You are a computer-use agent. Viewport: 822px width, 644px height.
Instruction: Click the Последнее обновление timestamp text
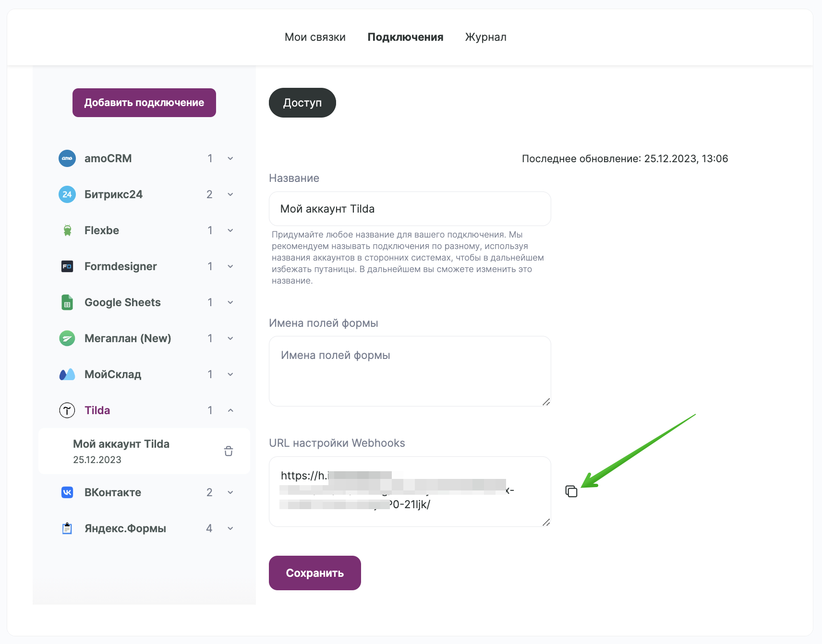point(625,158)
